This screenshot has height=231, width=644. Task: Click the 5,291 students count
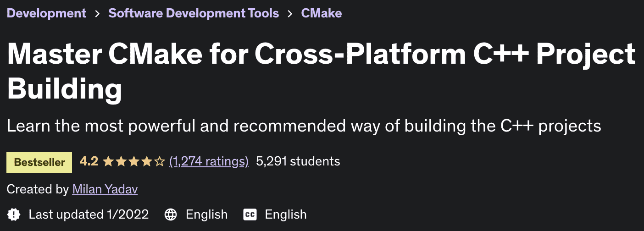coord(298,161)
